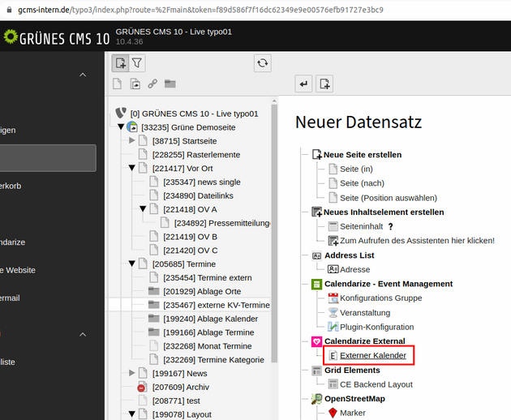Click the Veranstaltung glass icon
511x420 pixels.
tap(333, 312)
